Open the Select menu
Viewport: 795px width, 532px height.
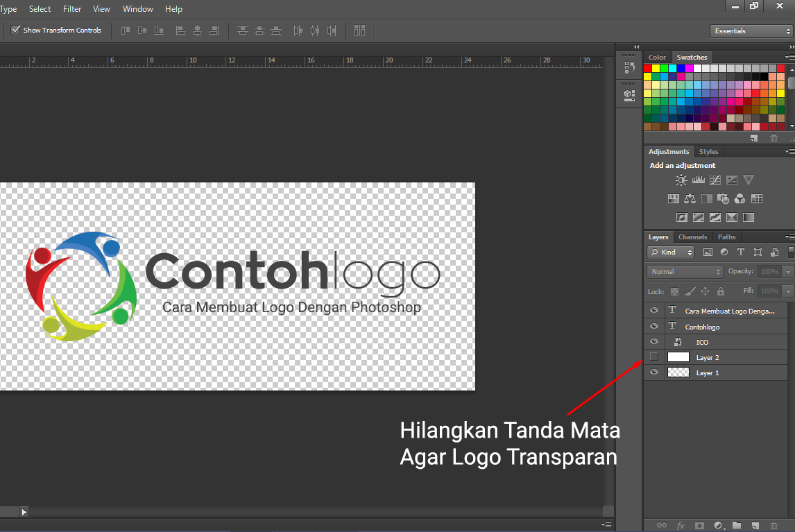point(40,8)
